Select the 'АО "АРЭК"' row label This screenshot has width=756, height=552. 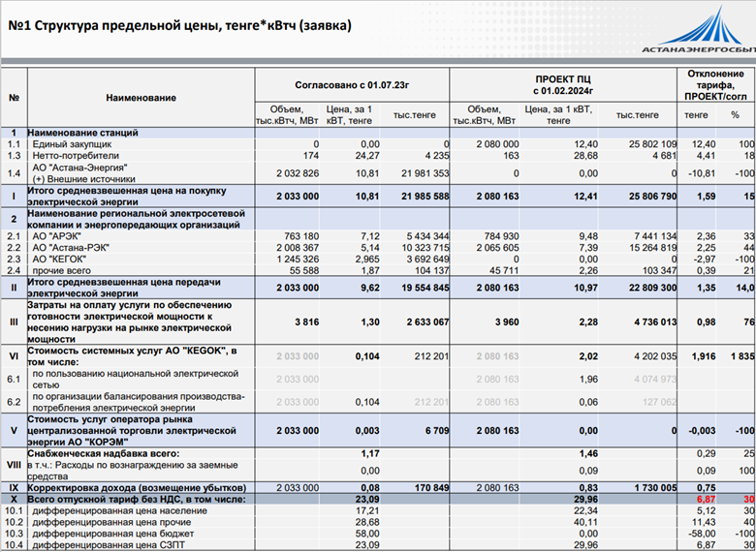point(56,236)
